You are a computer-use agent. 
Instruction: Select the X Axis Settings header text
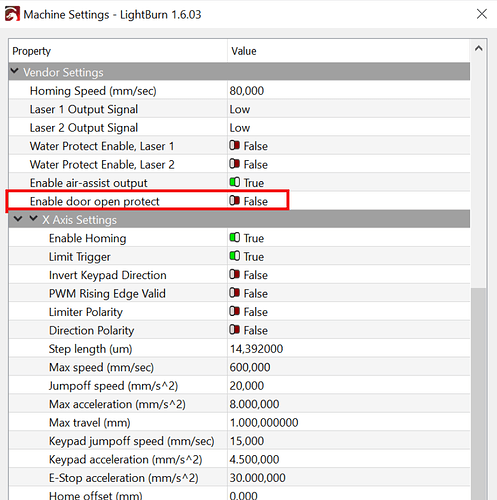click(x=79, y=220)
